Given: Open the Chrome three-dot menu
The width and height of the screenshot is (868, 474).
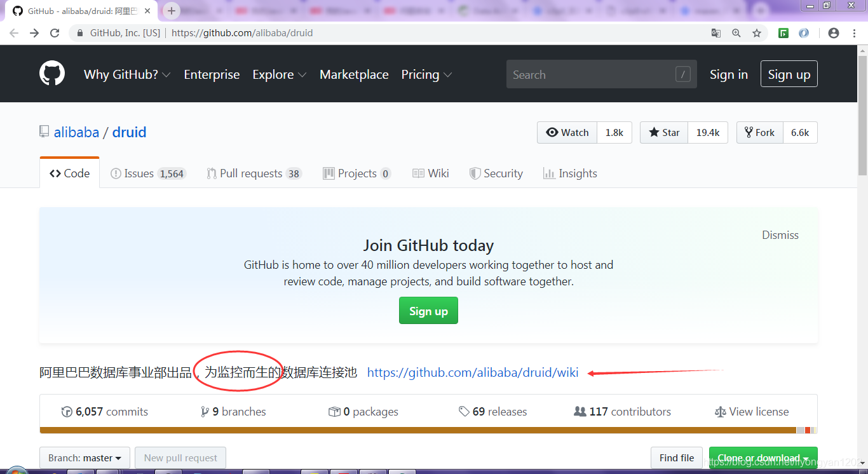Looking at the screenshot, I should (854, 33).
